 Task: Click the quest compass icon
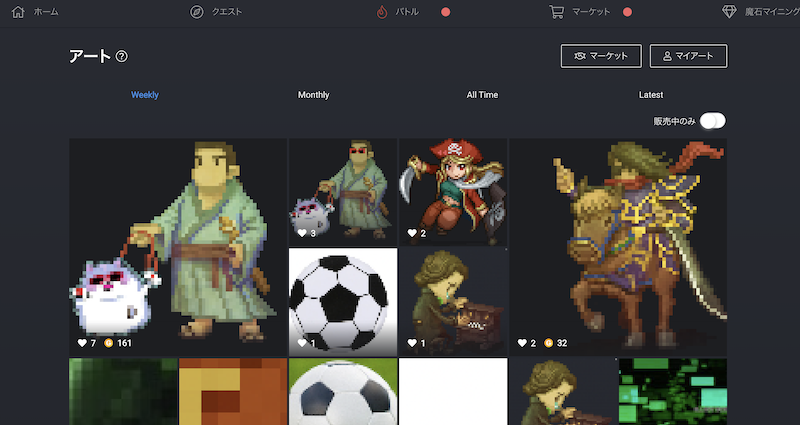pos(196,12)
